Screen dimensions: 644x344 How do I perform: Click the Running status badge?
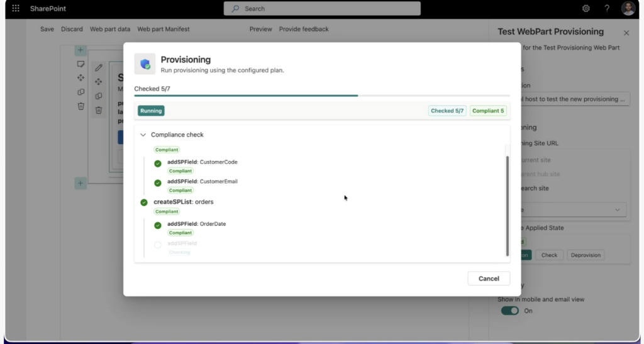pyautogui.click(x=151, y=111)
